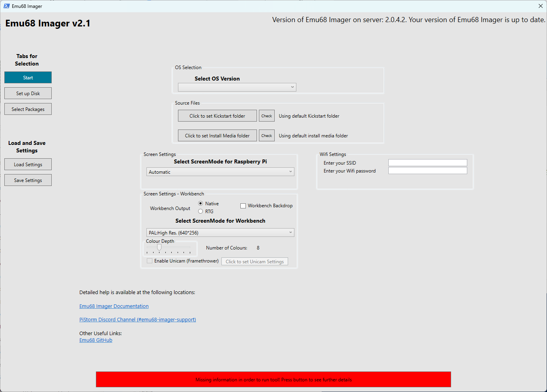The width and height of the screenshot is (547, 392).
Task: Open the Emu68 Imager Documentation link
Action: coord(114,306)
